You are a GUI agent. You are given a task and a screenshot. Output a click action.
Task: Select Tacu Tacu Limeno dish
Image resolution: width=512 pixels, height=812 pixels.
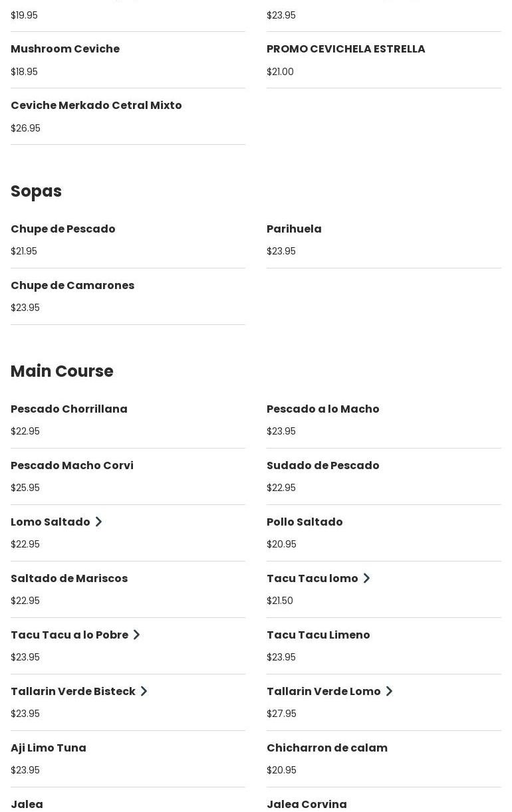(318, 635)
